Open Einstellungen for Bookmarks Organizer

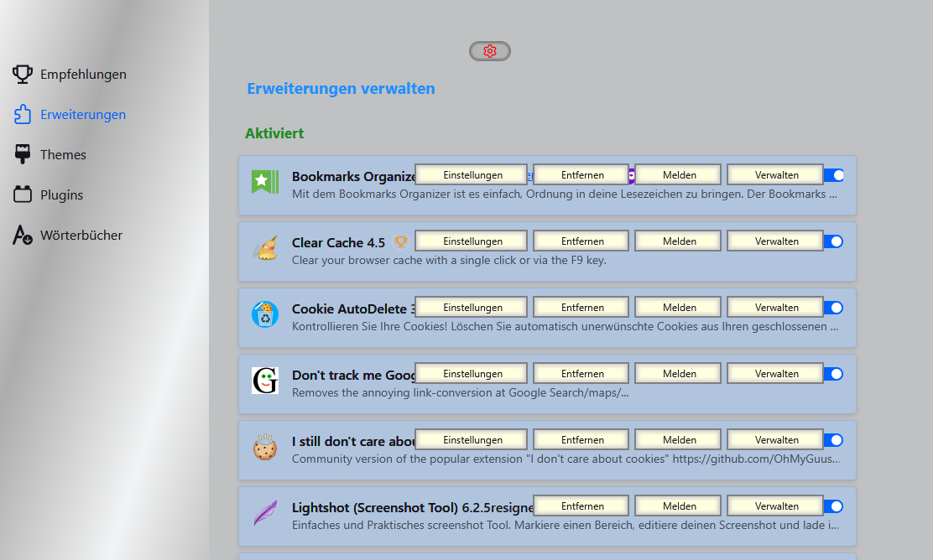(472, 174)
